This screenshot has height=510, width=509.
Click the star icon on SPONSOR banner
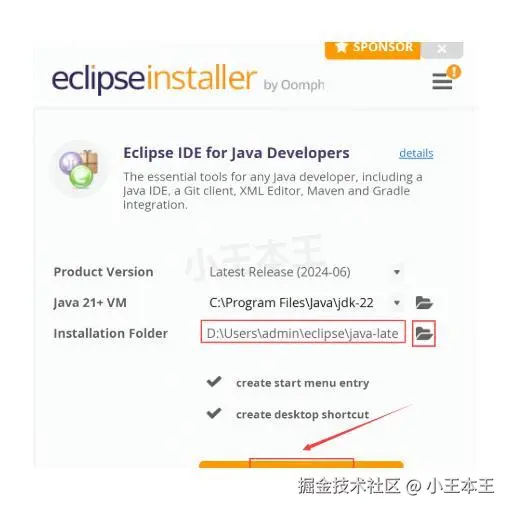coord(341,47)
